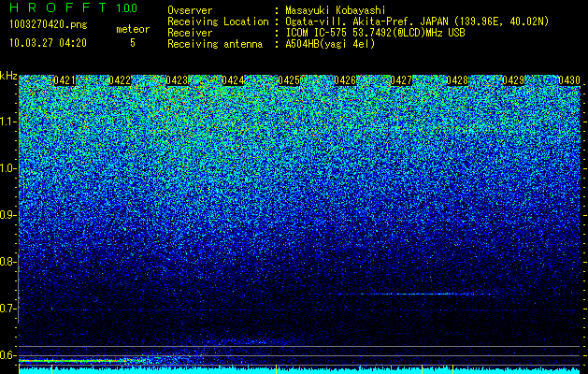The image size is (588, 374).
Task: Click the 0.6 frequency axis label
Action: tap(8, 355)
